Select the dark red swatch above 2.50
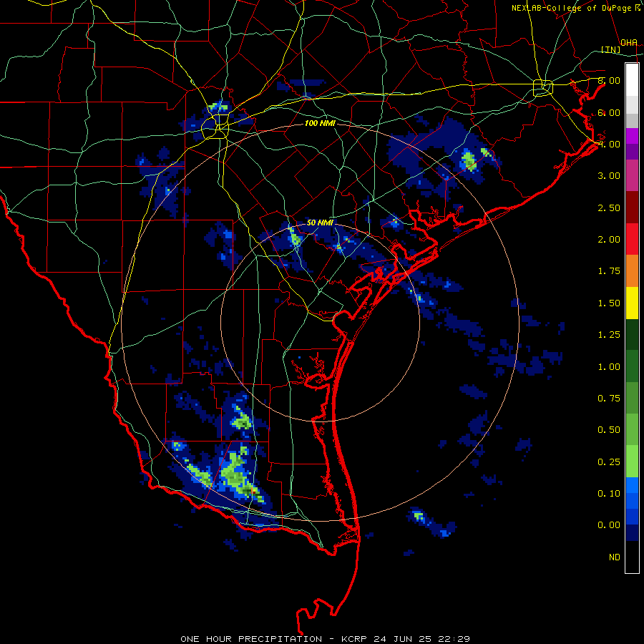This screenshot has width=644, height=644. pyautogui.click(x=632, y=208)
